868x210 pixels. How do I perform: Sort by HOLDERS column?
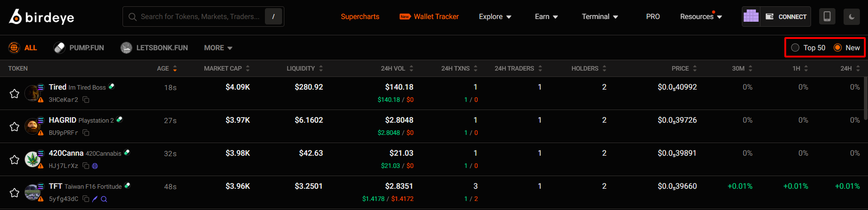click(589, 68)
